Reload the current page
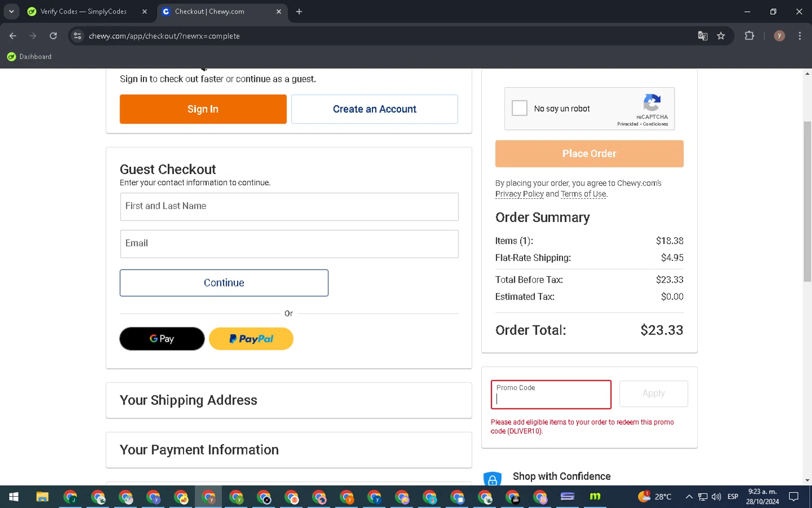This screenshot has width=812, height=508. [53, 36]
